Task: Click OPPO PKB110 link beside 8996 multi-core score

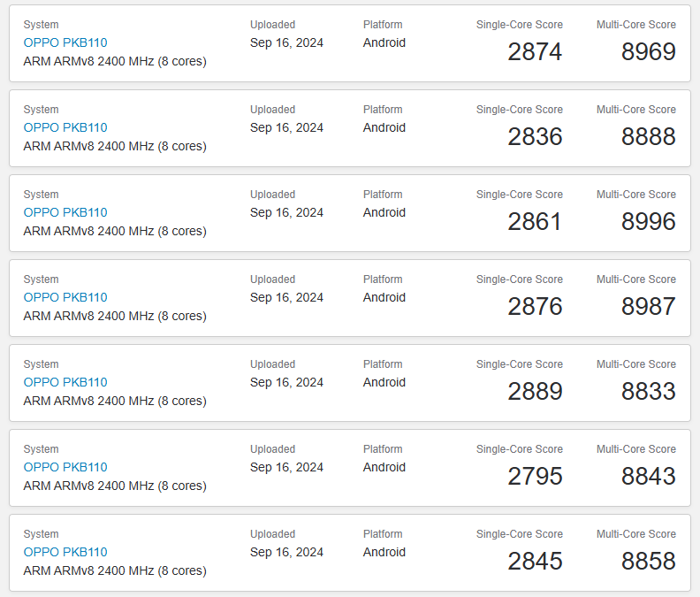Action: pyautogui.click(x=65, y=212)
